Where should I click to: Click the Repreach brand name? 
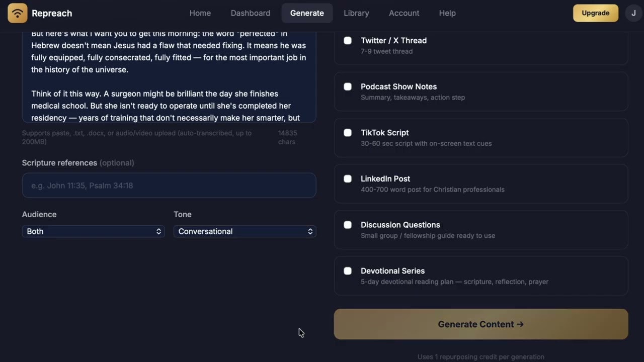pos(52,13)
